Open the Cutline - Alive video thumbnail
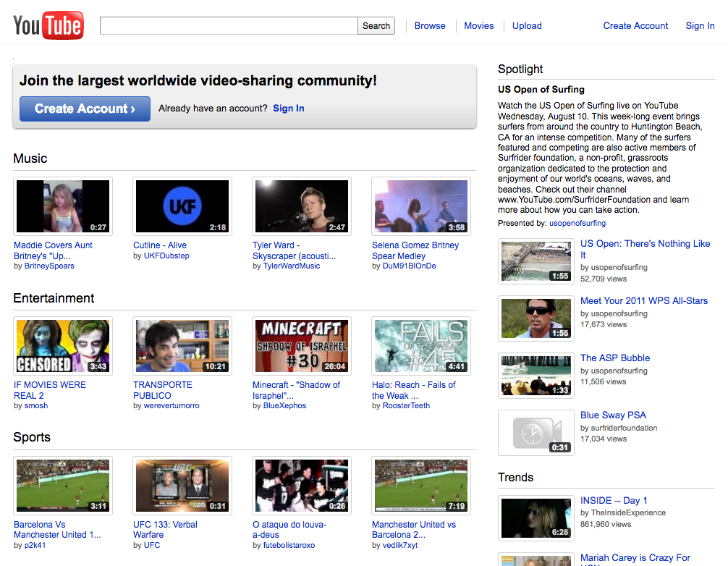 tap(182, 206)
